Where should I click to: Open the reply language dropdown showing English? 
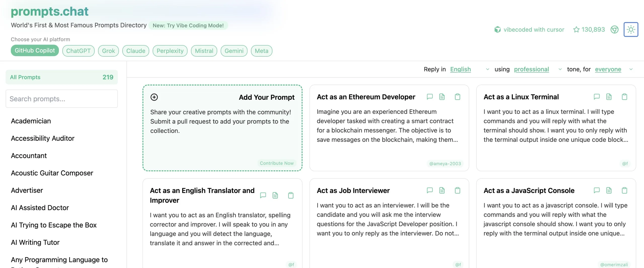[469, 69]
